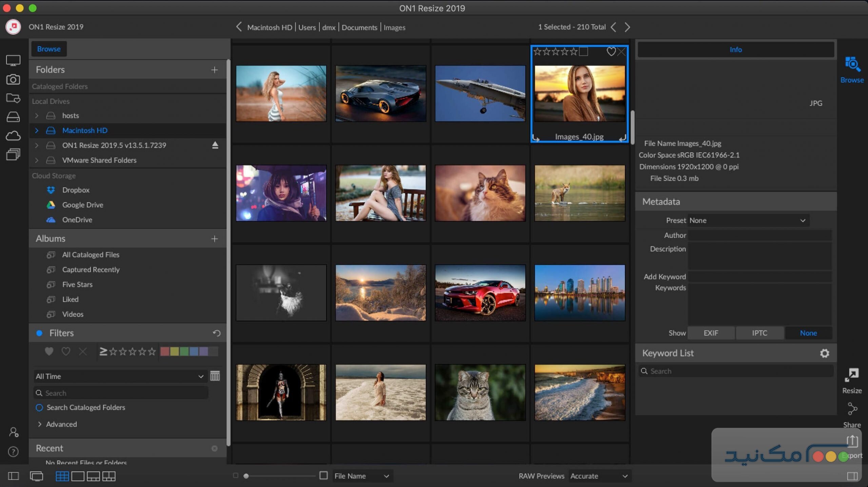Enable Search Cataloged Folders option
The height and width of the screenshot is (487, 868).
click(39, 408)
